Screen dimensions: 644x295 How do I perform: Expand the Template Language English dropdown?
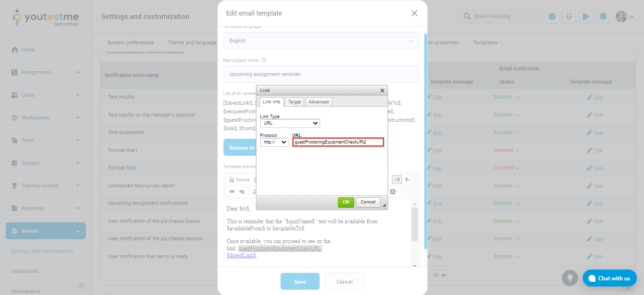point(321,41)
